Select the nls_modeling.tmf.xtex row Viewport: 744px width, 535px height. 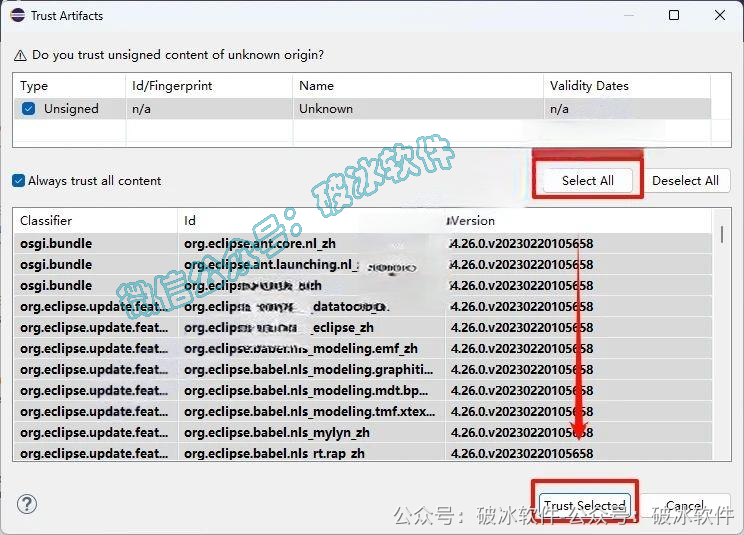pyautogui.click(x=363, y=411)
